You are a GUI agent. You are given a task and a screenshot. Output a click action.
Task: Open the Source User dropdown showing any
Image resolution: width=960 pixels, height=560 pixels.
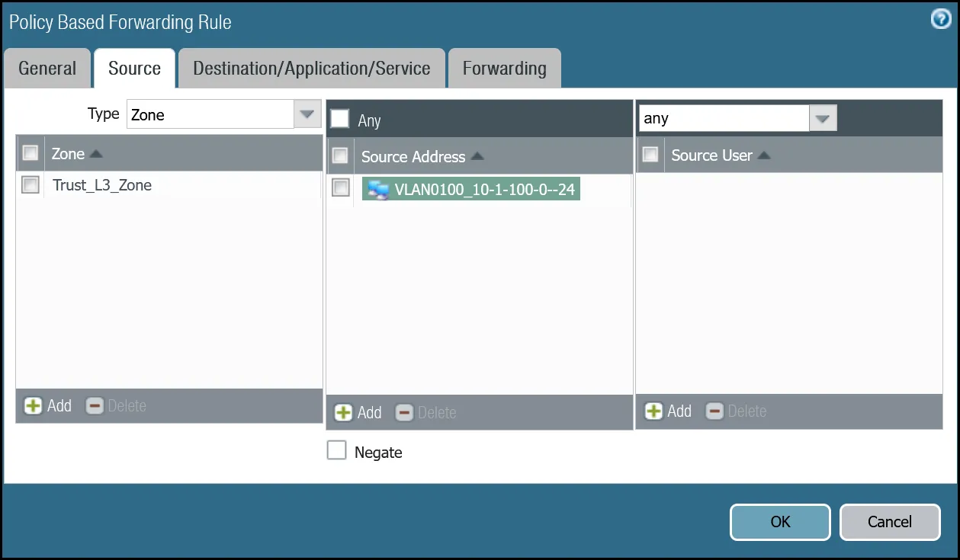pos(822,117)
